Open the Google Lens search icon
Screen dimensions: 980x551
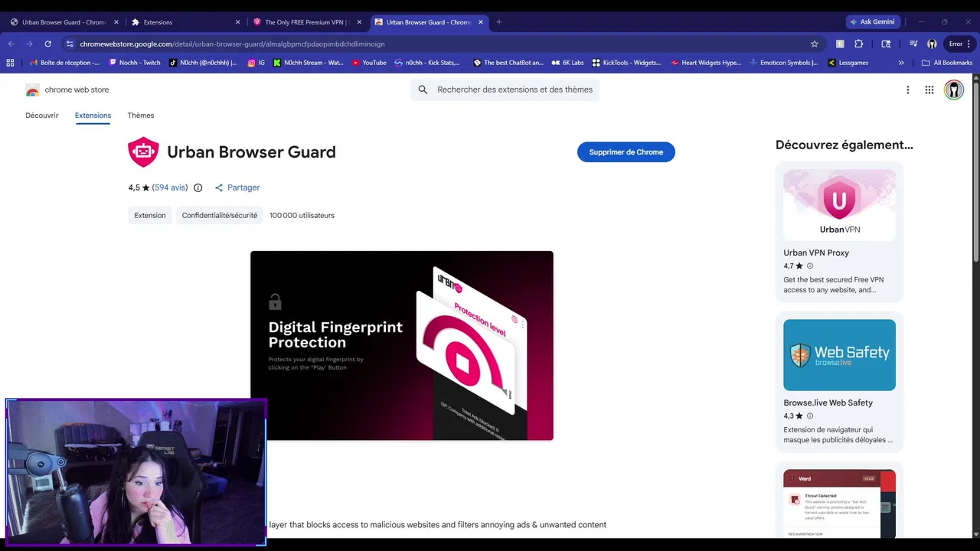887,44
